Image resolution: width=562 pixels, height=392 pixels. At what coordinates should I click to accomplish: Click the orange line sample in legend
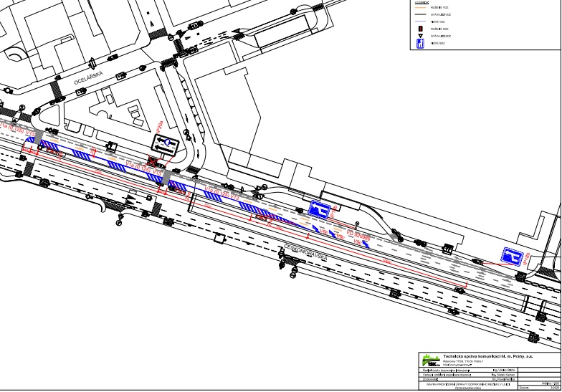(420, 8)
